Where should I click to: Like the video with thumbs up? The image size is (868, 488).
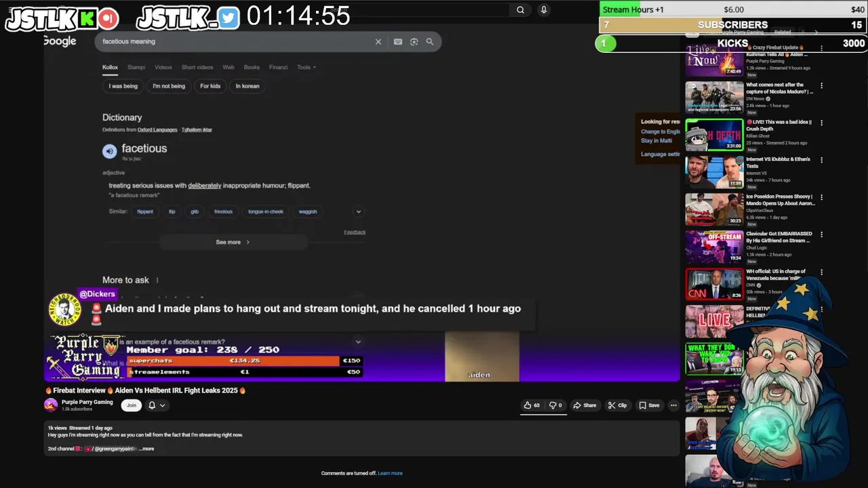coord(532,405)
